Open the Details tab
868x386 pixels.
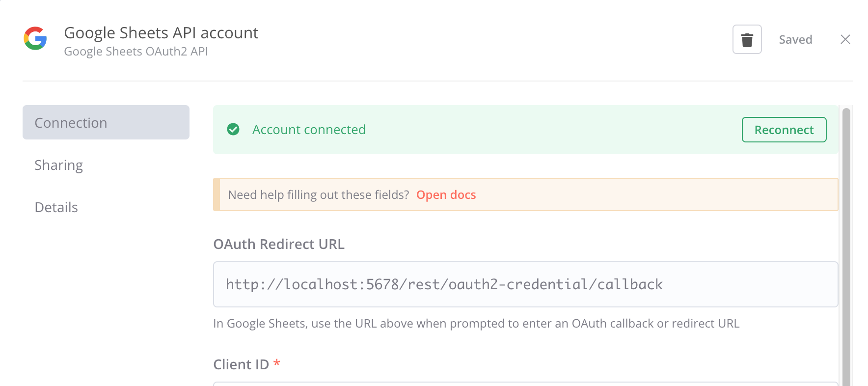click(56, 207)
